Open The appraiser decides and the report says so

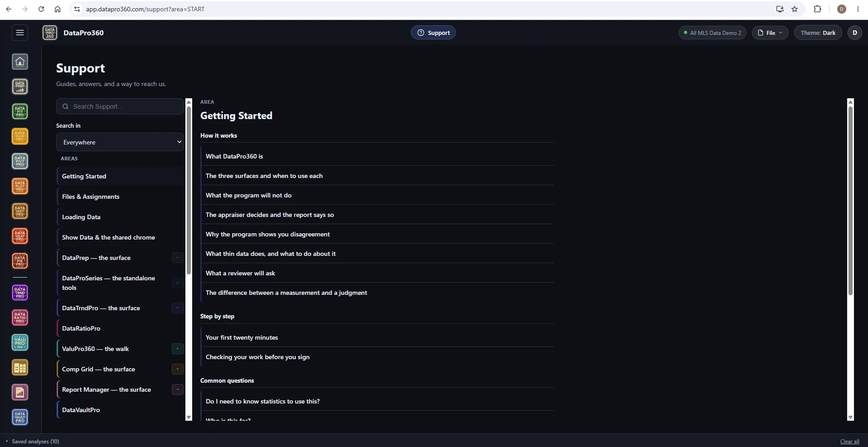click(x=377, y=215)
